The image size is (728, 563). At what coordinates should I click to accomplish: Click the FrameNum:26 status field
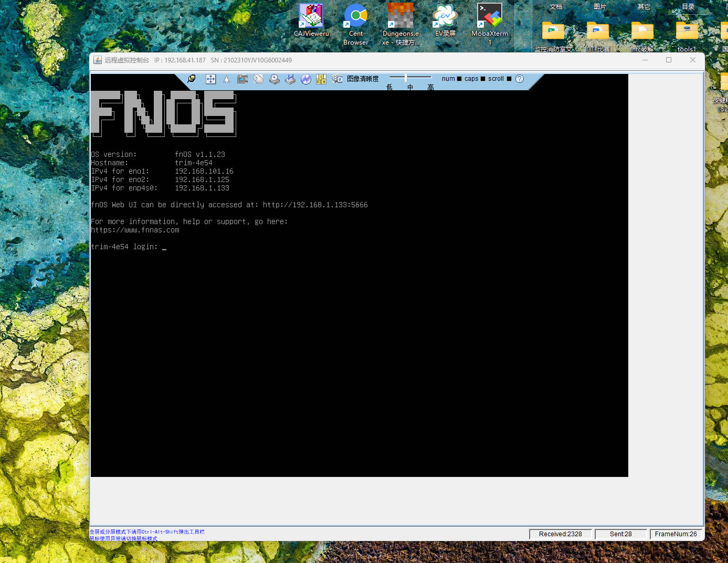point(676,534)
